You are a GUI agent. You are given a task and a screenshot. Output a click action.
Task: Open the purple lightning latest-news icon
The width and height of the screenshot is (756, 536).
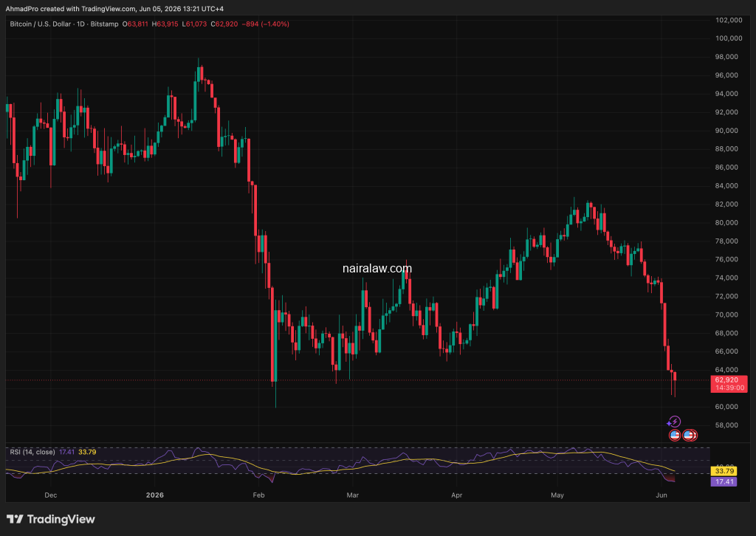pos(674,422)
